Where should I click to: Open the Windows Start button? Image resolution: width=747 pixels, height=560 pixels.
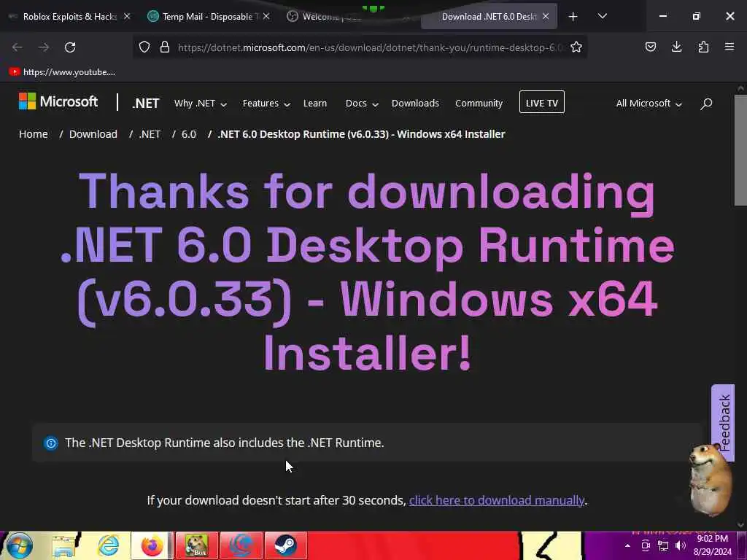tap(19, 545)
